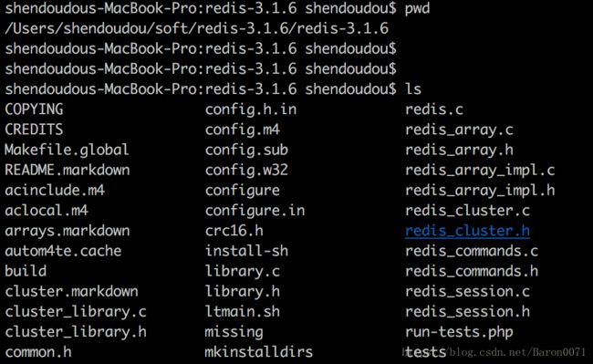The height and width of the screenshot is (364, 593).
Task: Select the configure script name
Action: [243, 191]
